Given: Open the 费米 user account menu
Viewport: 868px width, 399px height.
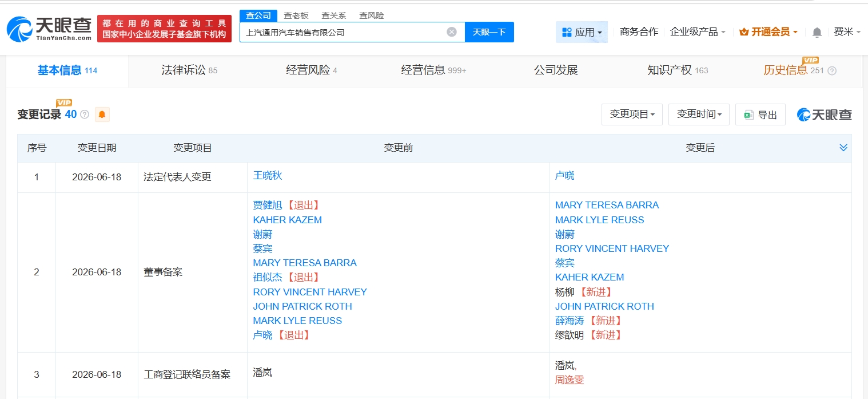Looking at the screenshot, I should (x=847, y=32).
